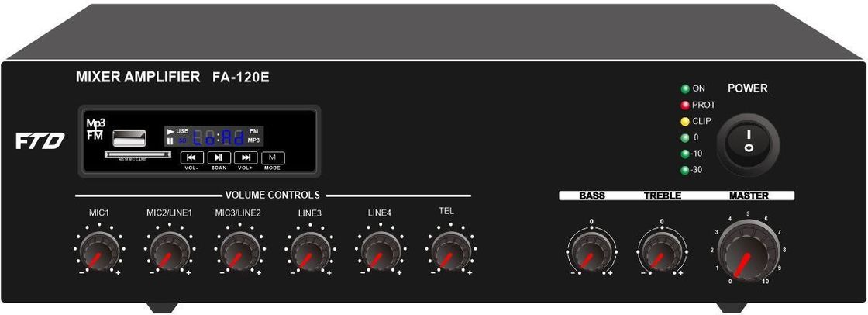Click the yellow CLIP indicator LED

coord(685,122)
